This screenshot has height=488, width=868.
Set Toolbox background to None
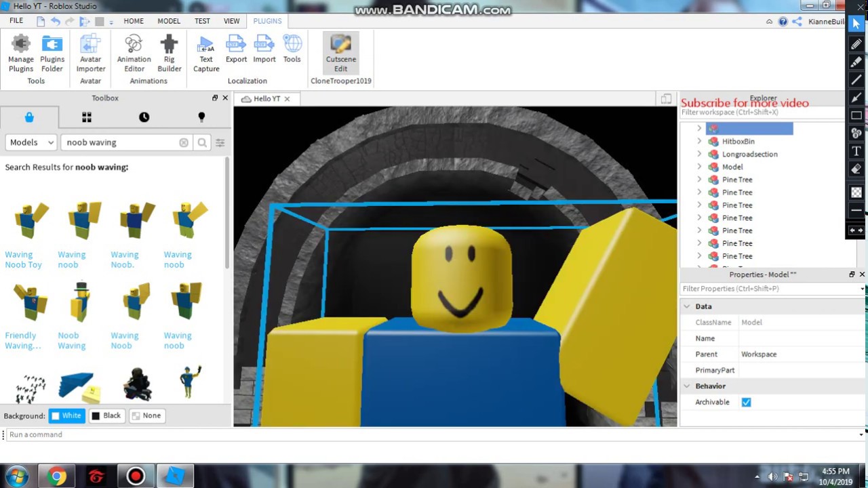coord(146,415)
